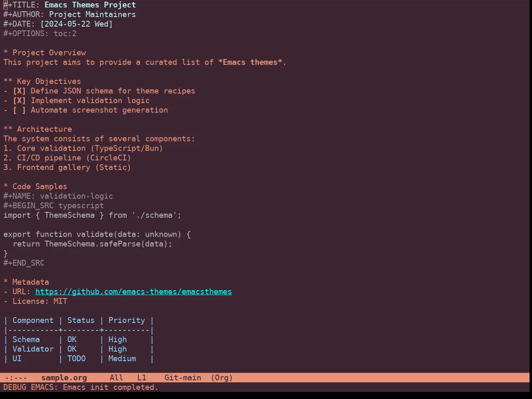This screenshot has width=532, height=399.
Task: Click the '#+NAME: validation-logic' line
Action: (58, 196)
